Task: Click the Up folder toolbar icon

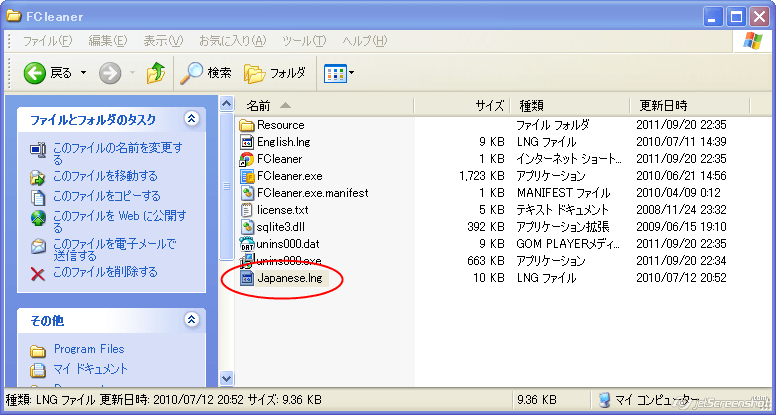Action: pyautogui.click(x=155, y=73)
